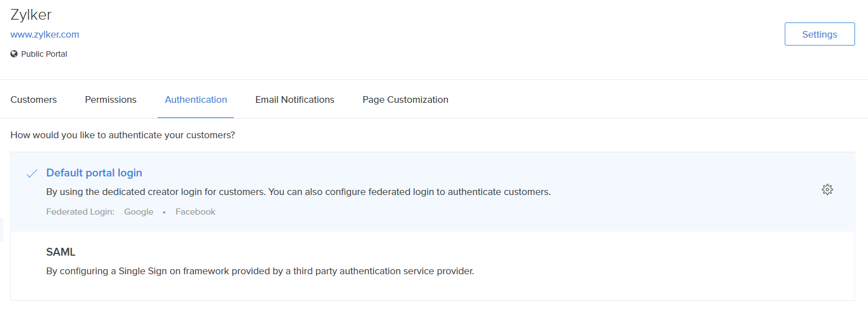Image resolution: width=868 pixels, height=313 pixels.
Task: Click the Zylker portal name heading
Action: (31, 15)
